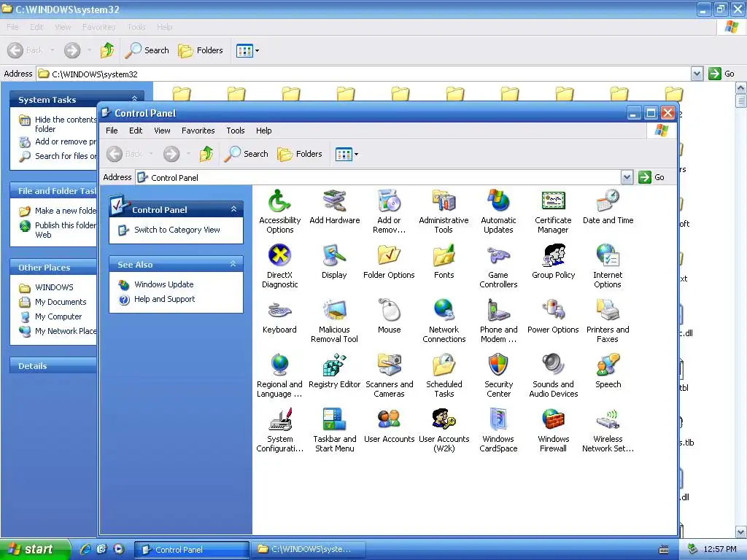Go up one level in Control Panel
The height and width of the screenshot is (560, 747).
206,154
